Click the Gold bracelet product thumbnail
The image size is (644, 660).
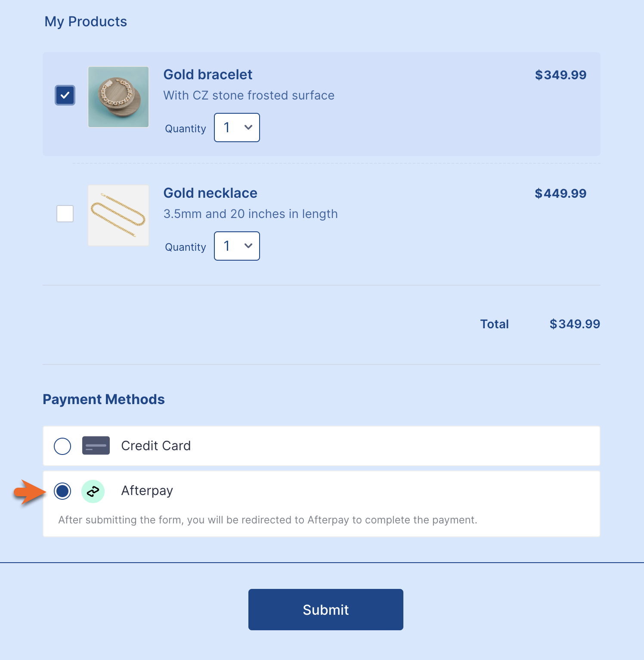coord(118,97)
